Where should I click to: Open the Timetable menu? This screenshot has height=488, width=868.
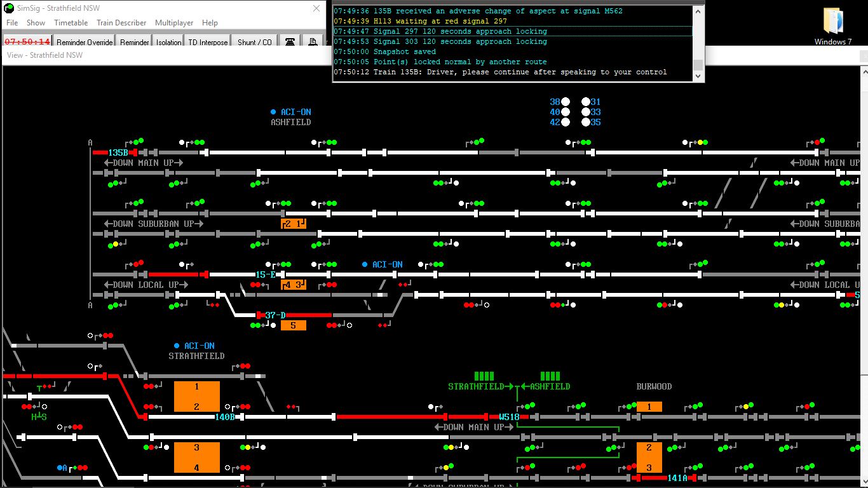pos(71,22)
